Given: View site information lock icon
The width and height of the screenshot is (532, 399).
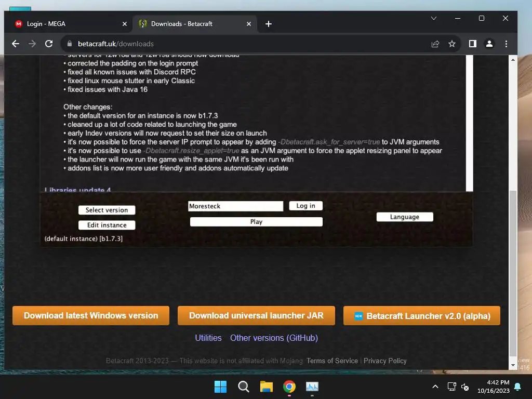Looking at the screenshot, I should (70, 44).
